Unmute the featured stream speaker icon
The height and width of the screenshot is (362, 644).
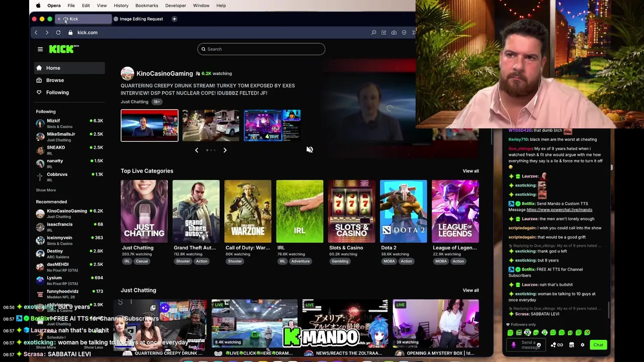pyautogui.click(x=309, y=149)
